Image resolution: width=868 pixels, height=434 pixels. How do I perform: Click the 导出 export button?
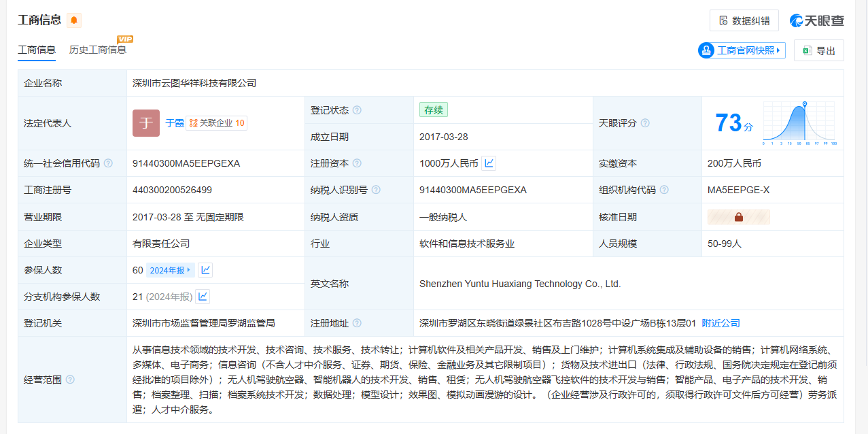[x=818, y=50]
